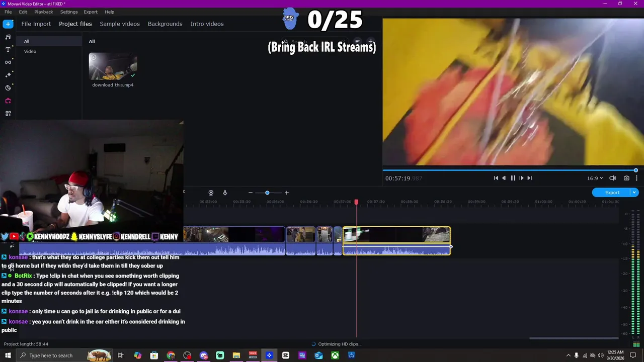
Task: Open 16:9 aspect ratio dropdown
Action: tap(595, 178)
